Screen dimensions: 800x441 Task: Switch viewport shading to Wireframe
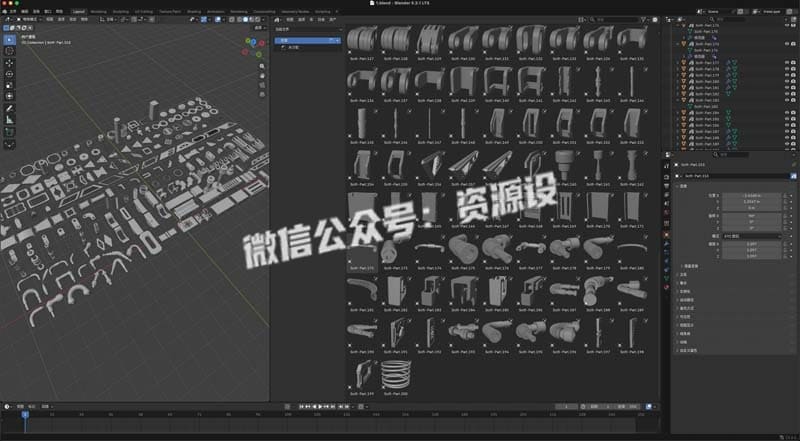[239, 19]
